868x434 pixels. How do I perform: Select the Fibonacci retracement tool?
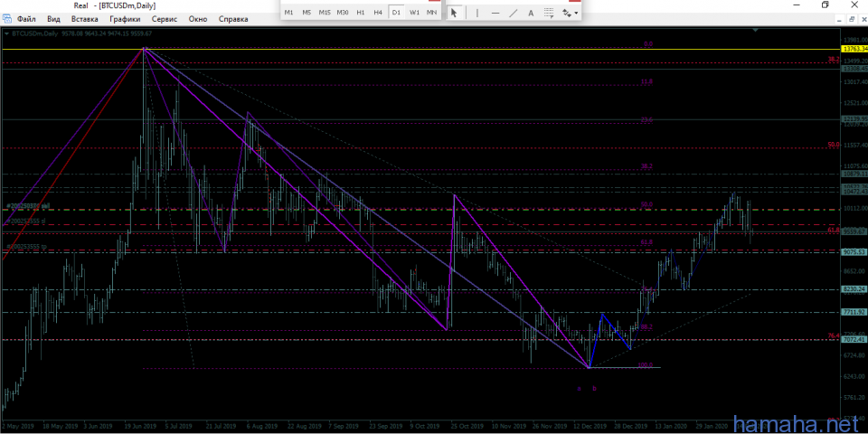point(548,12)
